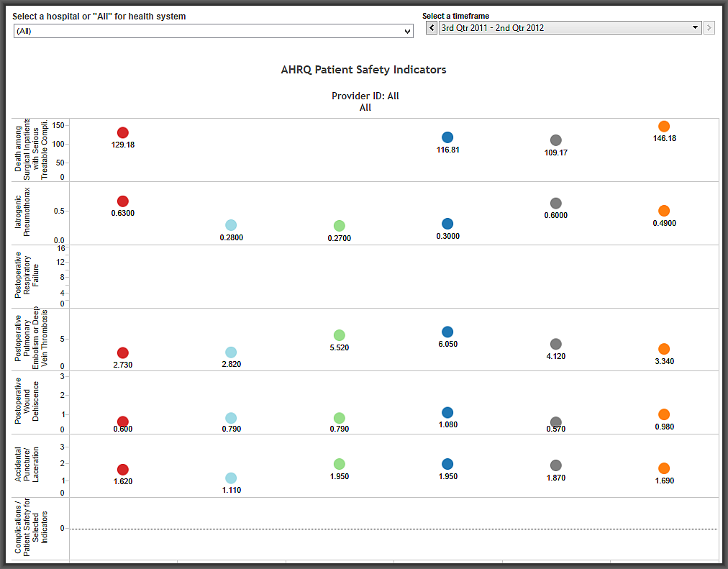Viewport: 728px width, 569px height.
Task: Click Postoperative Respiratory Failure axis label
Action: click(27, 276)
